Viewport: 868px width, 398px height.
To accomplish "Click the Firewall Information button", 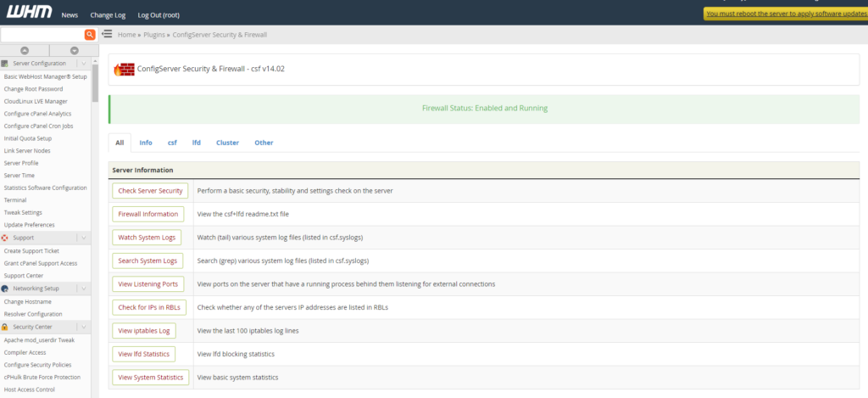I will click(147, 214).
